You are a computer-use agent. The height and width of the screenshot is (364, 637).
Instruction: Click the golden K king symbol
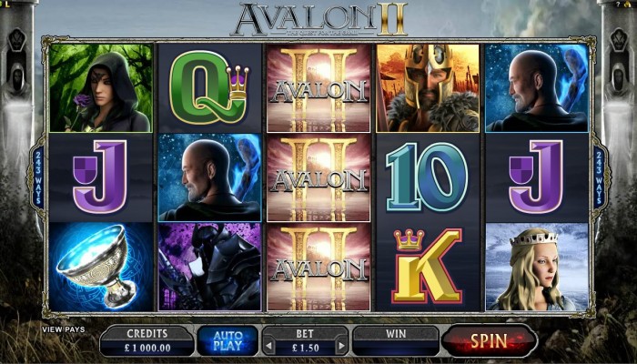(x=428, y=267)
